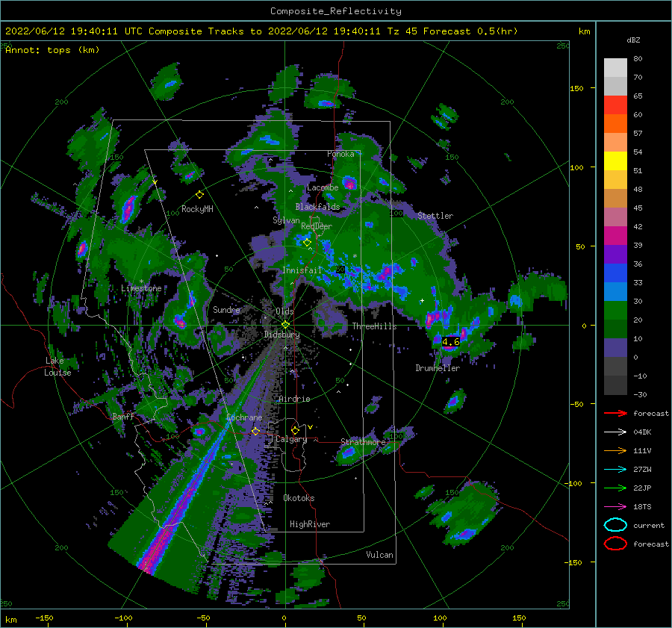Click the red forecast ellipse icon
This screenshot has height=628, width=672.
(x=615, y=544)
